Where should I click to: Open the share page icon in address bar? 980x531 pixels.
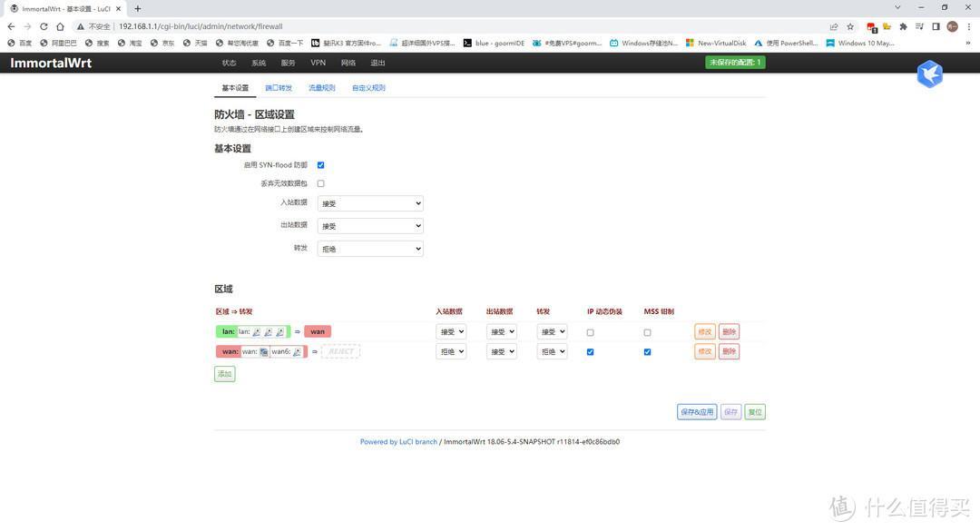pyautogui.click(x=833, y=26)
